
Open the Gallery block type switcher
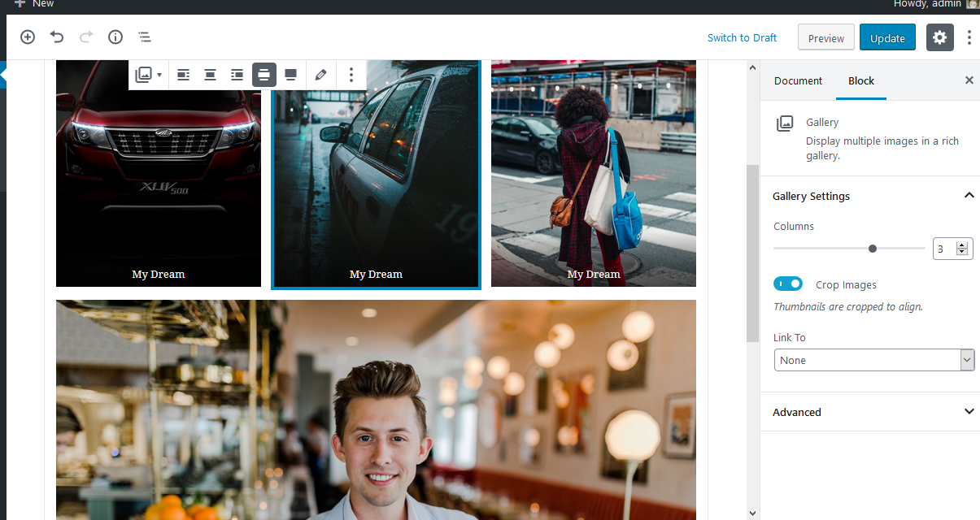pyautogui.click(x=148, y=75)
